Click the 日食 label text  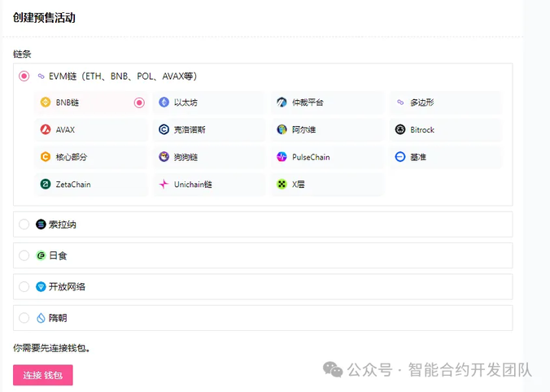click(58, 255)
